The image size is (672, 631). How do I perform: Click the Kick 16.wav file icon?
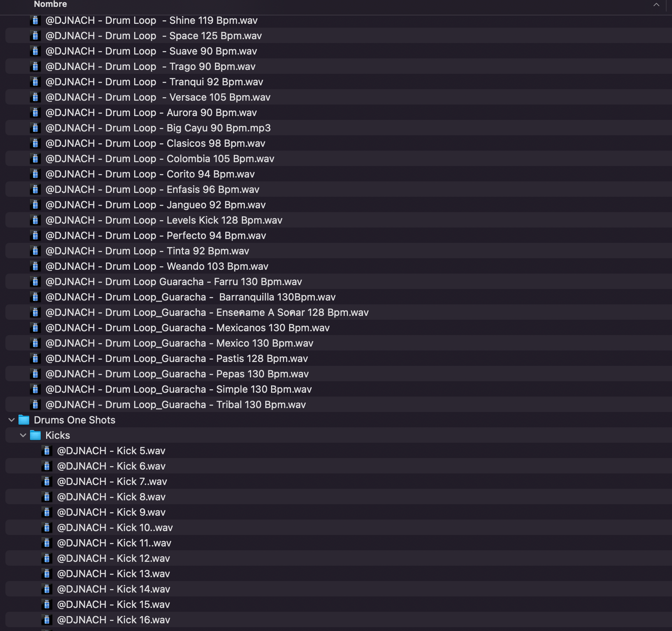click(47, 620)
